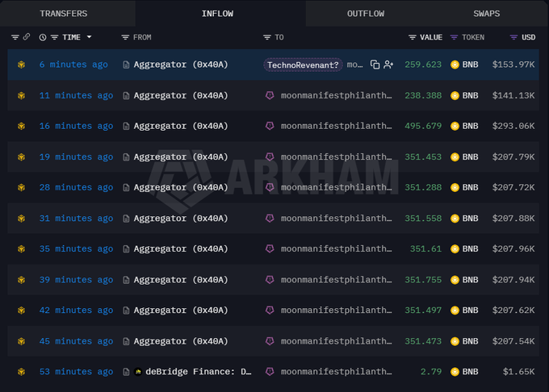The width and height of the screenshot is (549, 392).
Task: Click the USD column header label
Action: click(x=528, y=37)
